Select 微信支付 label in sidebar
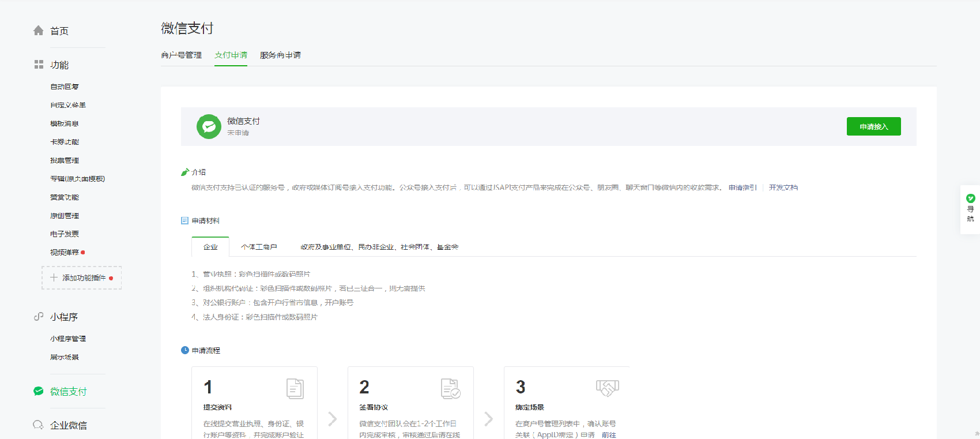 coord(69,391)
